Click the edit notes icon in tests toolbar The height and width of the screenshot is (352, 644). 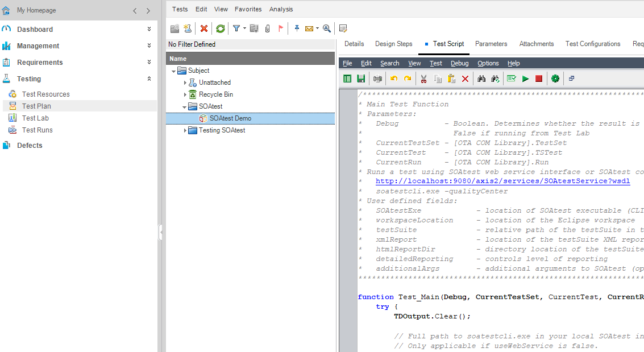tap(343, 28)
